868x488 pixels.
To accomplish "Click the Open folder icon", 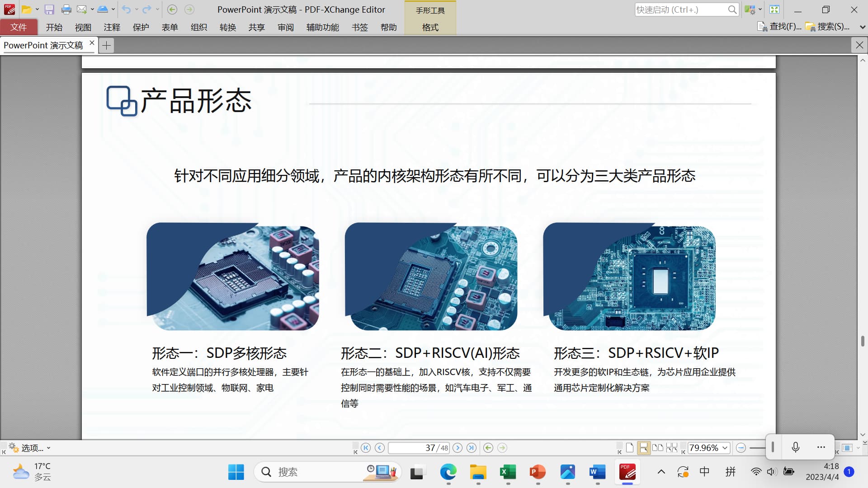I will [x=27, y=9].
